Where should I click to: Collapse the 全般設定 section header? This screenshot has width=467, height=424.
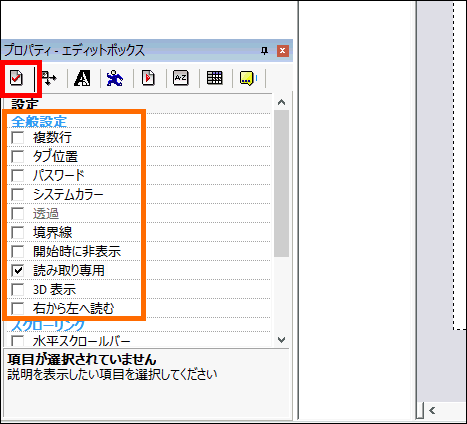pos(39,121)
